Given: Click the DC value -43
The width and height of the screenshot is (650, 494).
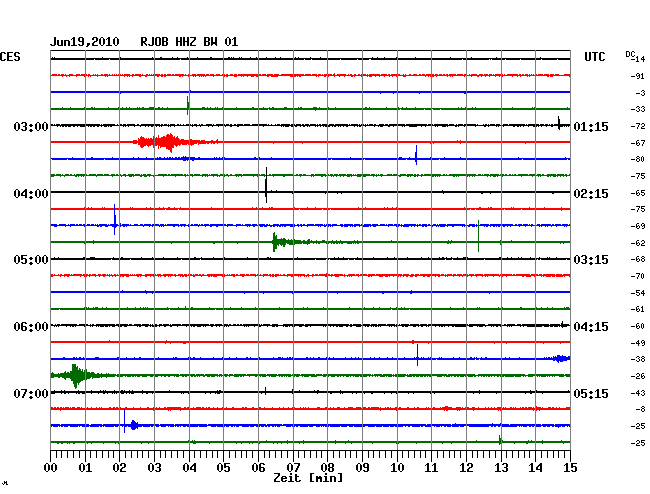Looking at the screenshot, I should click(638, 393).
